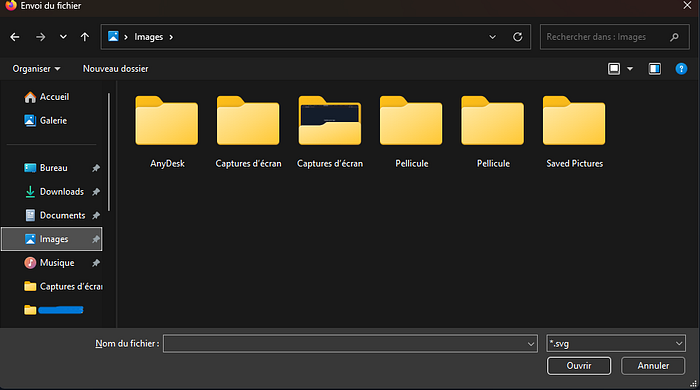The image size is (700, 390).
Task: Click the magnifier search icon
Action: [x=675, y=37]
